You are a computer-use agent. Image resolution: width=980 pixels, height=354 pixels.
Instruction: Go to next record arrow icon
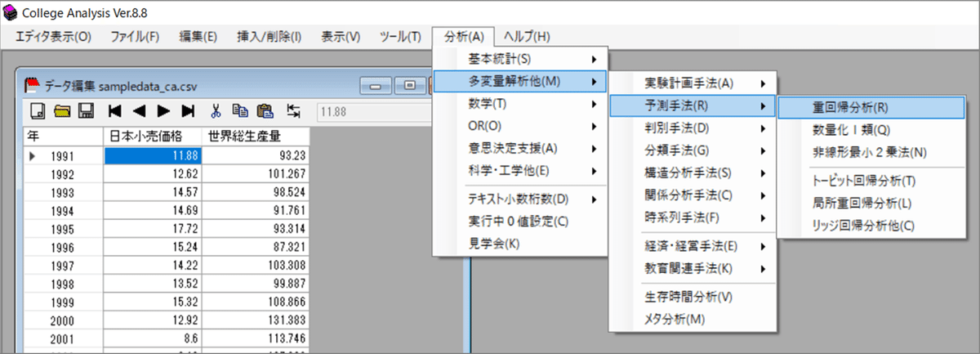[x=163, y=111]
